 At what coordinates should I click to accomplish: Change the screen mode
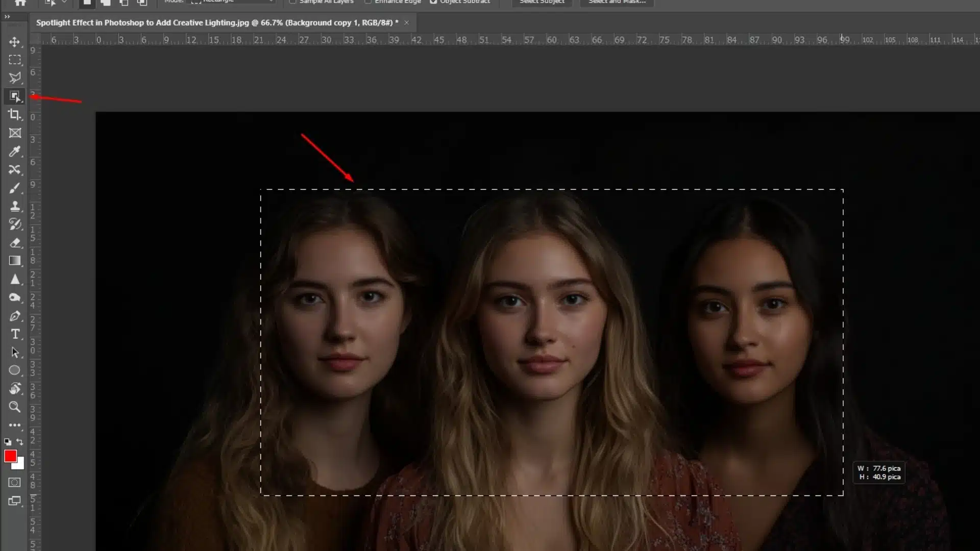[15, 501]
